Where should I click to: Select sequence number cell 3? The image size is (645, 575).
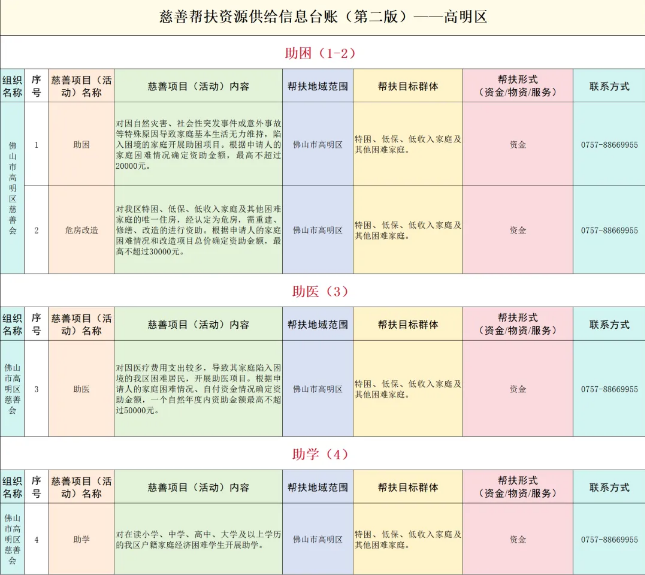pos(37,389)
